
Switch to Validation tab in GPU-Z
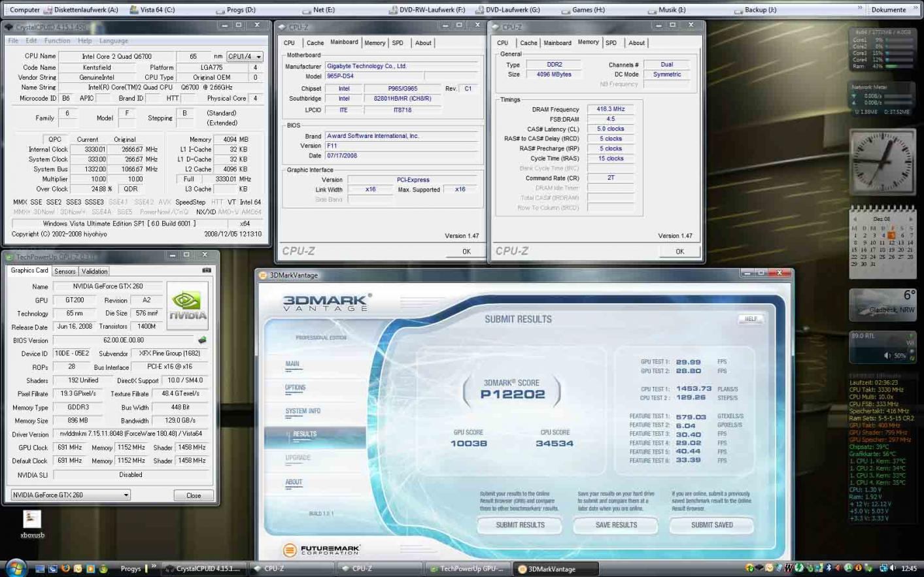(94, 271)
